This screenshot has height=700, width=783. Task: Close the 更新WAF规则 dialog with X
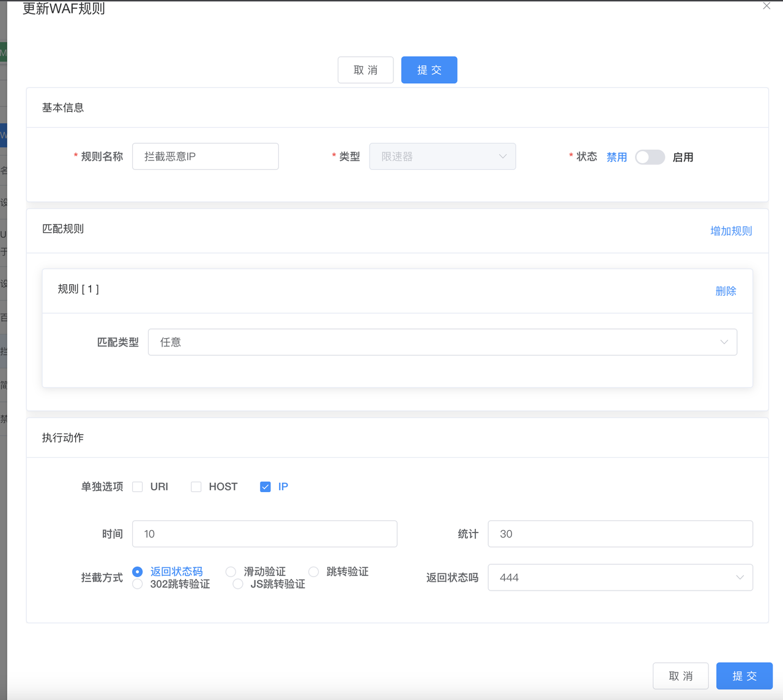point(766,6)
